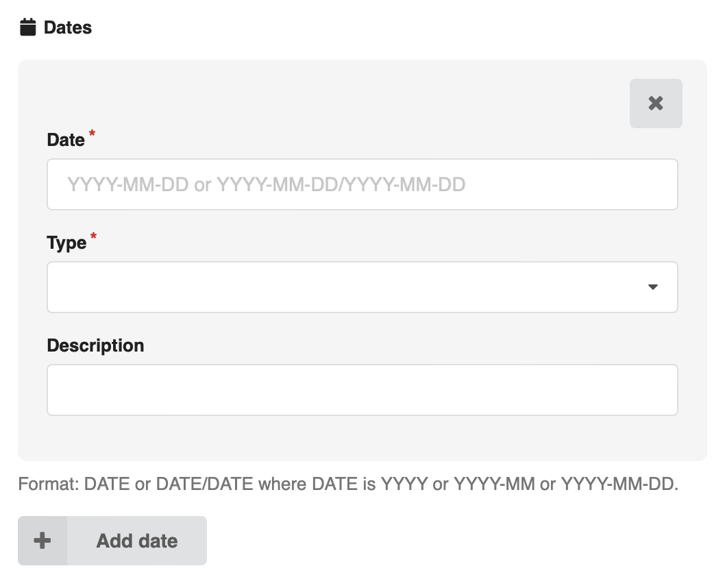Remove the date entry using the X button
This screenshot has height=588, width=725.
(x=656, y=103)
